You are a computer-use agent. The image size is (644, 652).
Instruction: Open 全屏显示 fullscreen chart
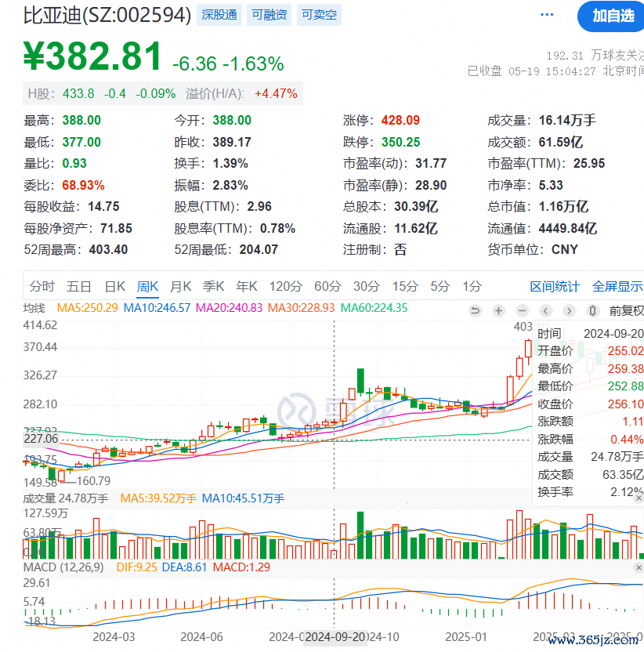[x=618, y=286]
